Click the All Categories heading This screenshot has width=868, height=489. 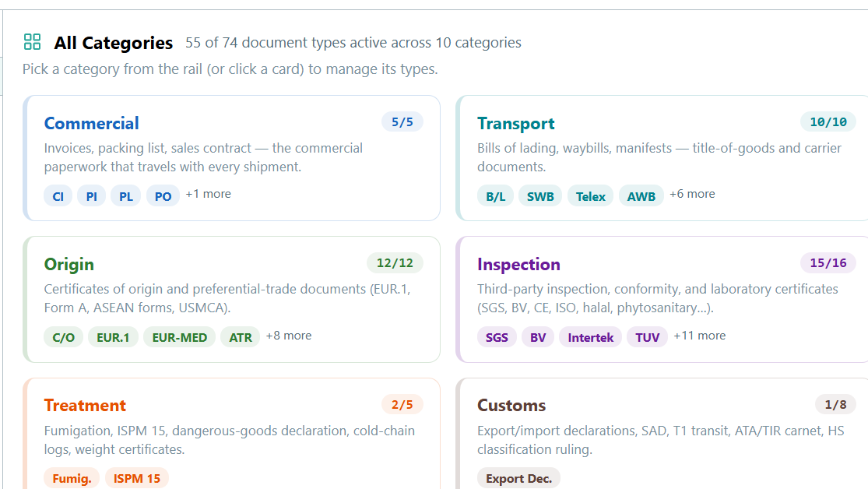tap(114, 43)
